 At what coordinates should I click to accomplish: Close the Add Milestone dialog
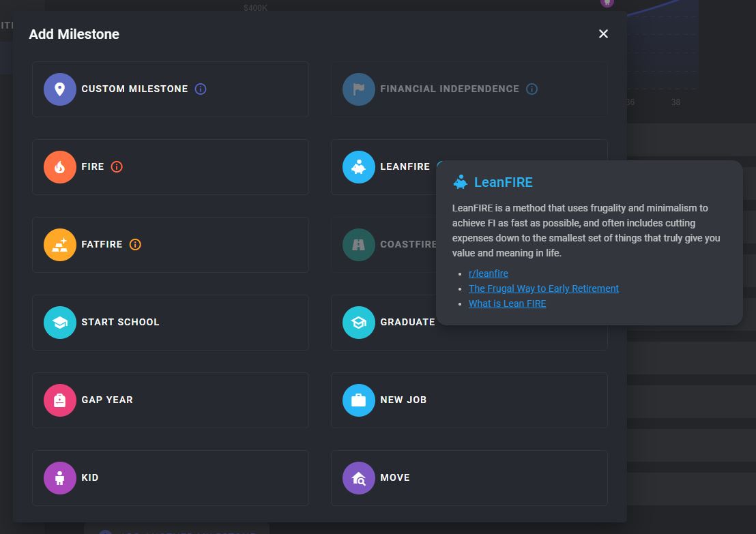click(x=603, y=34)
